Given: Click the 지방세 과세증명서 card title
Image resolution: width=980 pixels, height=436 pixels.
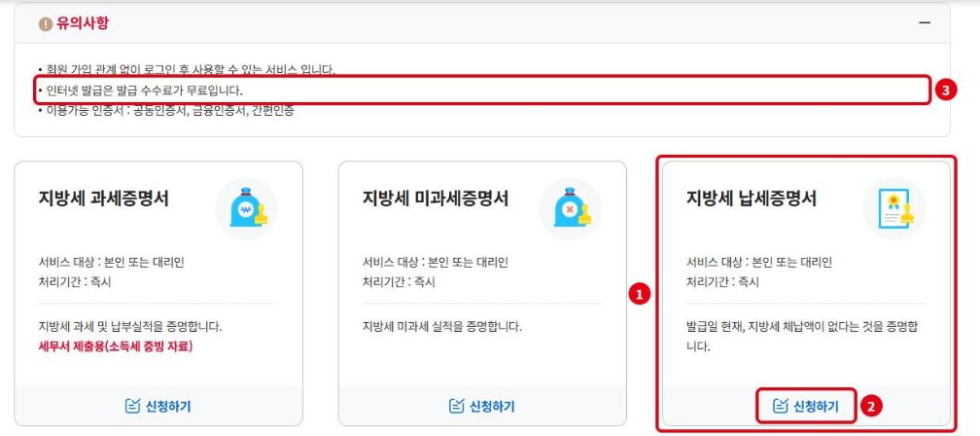Looking at the screenshot, I should tap(103, 199).
